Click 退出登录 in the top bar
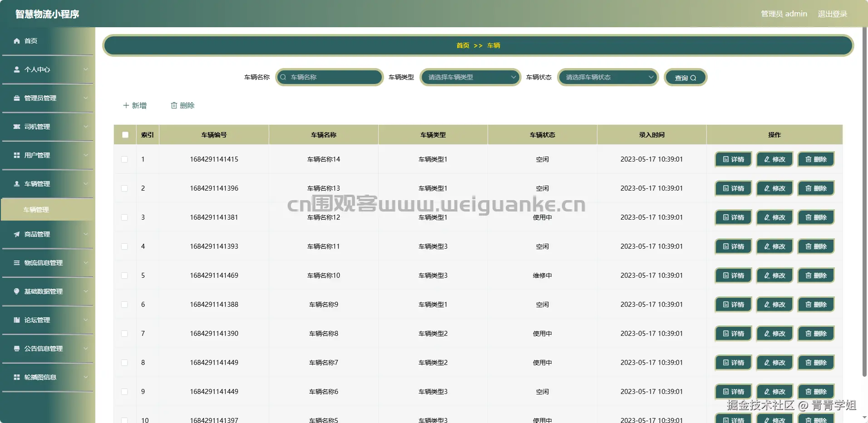The height and width of the screenshot is (423, 868). tap(832, 14)
